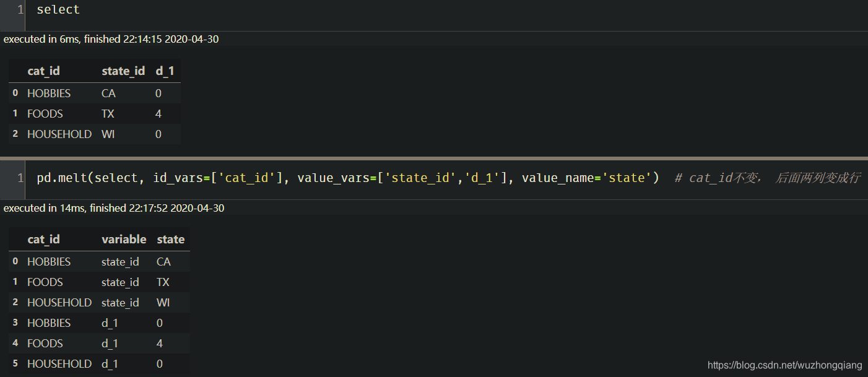Click line number 1 of the first cell
Screen dimensions: 868x377
tap(20, 9)
